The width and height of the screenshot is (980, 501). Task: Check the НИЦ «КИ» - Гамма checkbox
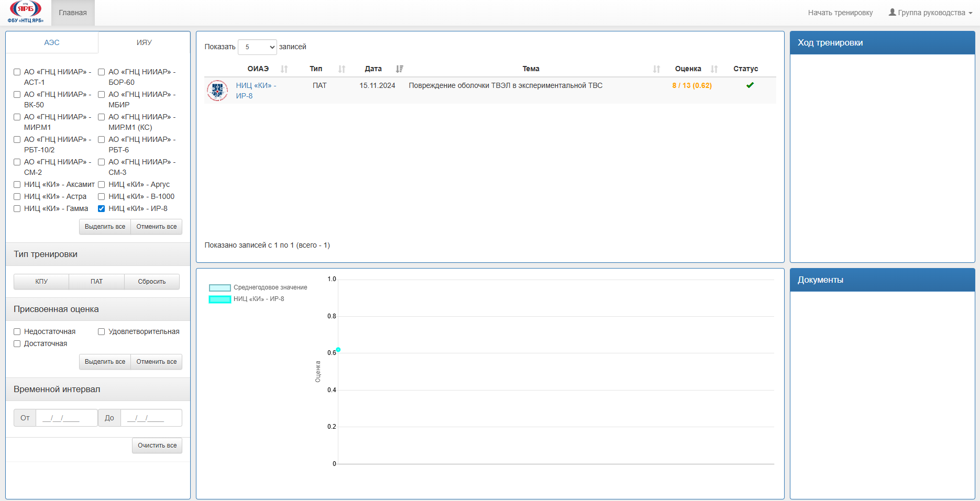(x=17, y=209)
